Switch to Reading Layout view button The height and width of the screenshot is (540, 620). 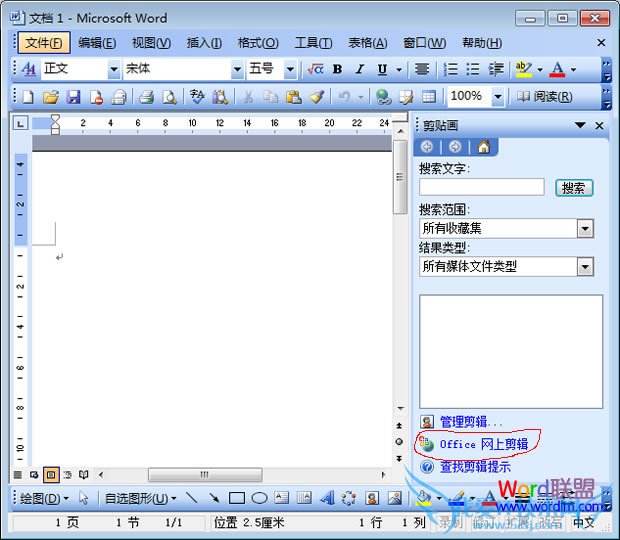pos(83,474)
